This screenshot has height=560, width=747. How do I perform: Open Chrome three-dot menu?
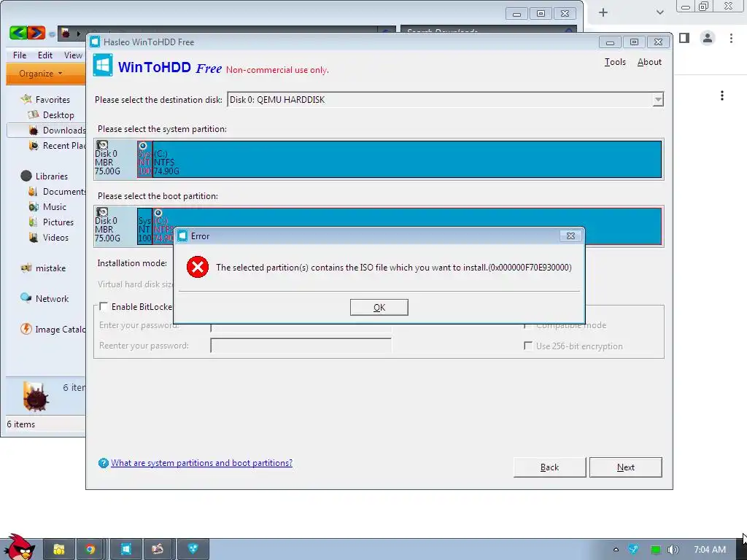(x=731, y=38)
